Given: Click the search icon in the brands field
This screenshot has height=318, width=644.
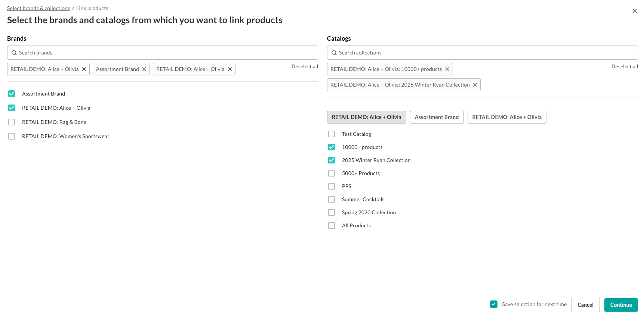Looking at the screenshot, I should click(14, 53).
